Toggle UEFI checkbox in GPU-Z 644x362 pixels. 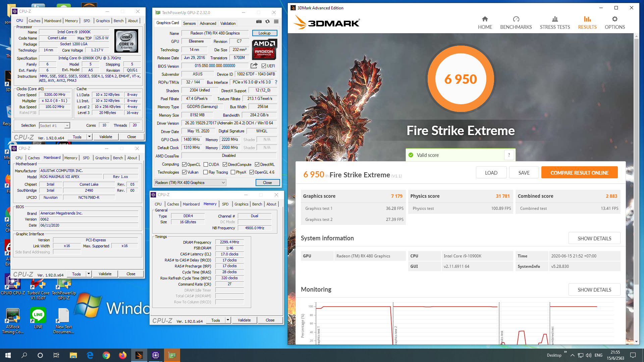coord(264,66)
